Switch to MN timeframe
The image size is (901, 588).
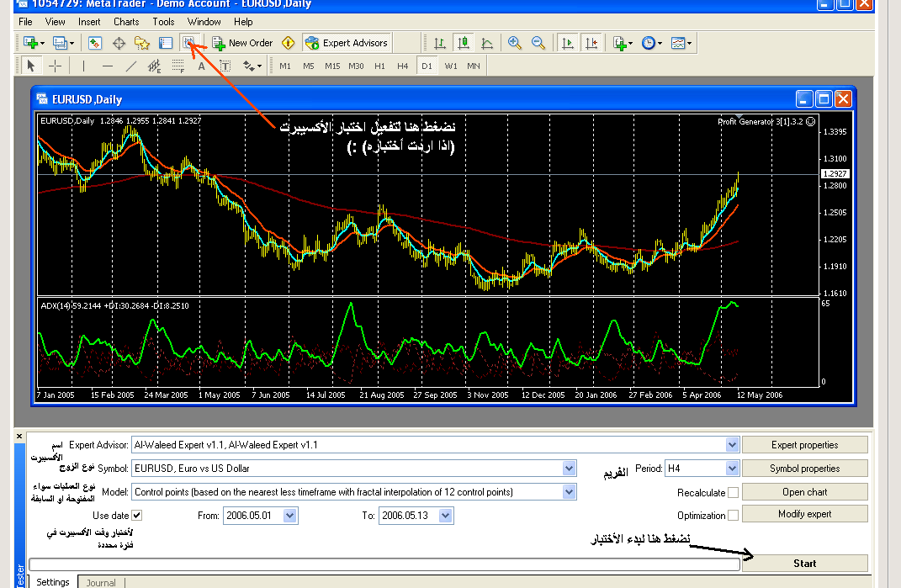tap(474, 66)
